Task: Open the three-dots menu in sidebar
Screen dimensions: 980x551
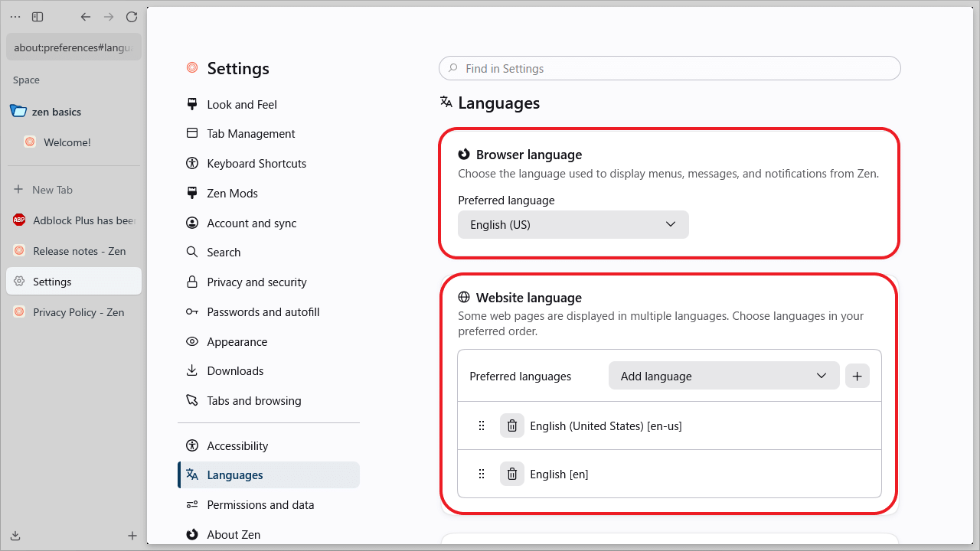Action: pyautogui.click(x=15, y=17)
